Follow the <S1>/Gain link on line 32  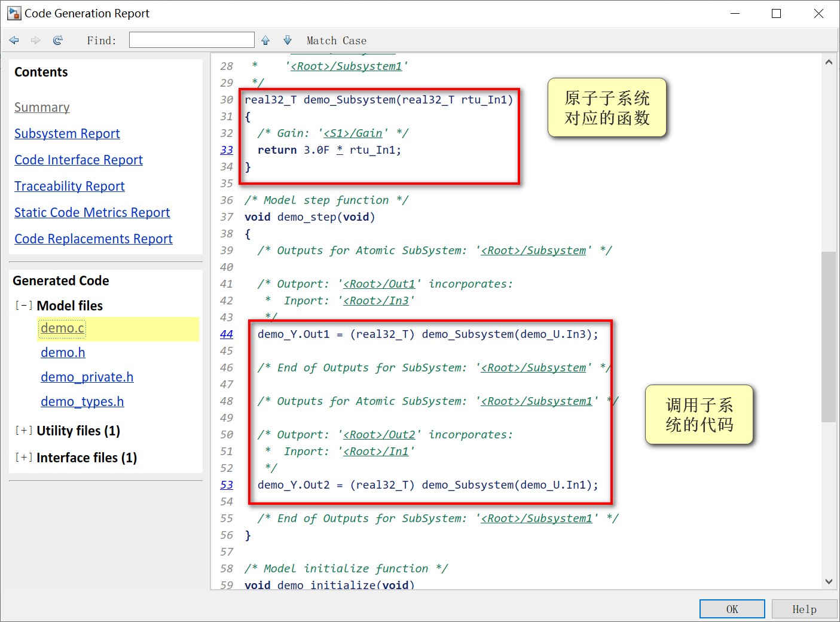[x=353, y=133]
